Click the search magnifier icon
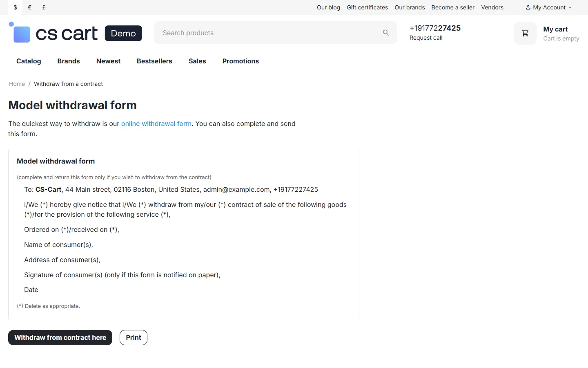Image resolution: width=588 pixels, height=368 pixels. pos(386,33)
